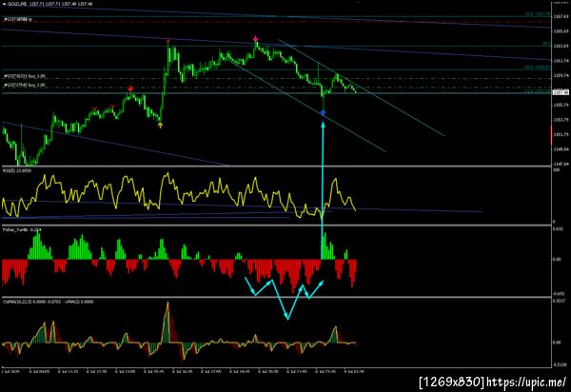Click the OsMA(10,22,5) indicator label
Screen dimensions: 571x392
pos(48,302)
